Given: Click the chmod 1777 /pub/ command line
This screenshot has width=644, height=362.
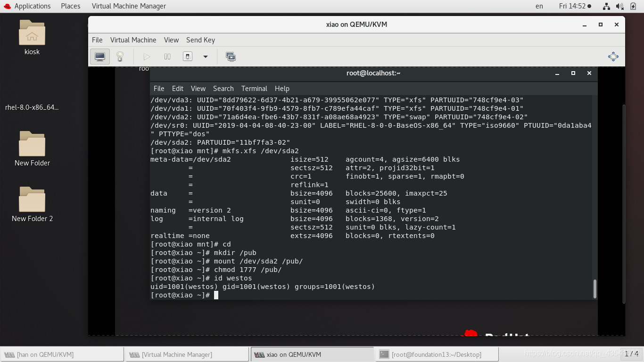Looking at the screenshot, I should tap(216, 270).
